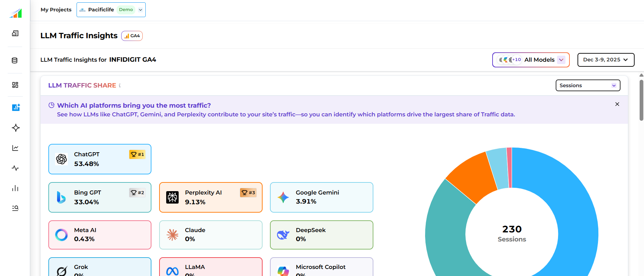Viewport: 644px width, 276px height.
Task: Select the Meta AI 0.43% card
Action: click(100, 235)
